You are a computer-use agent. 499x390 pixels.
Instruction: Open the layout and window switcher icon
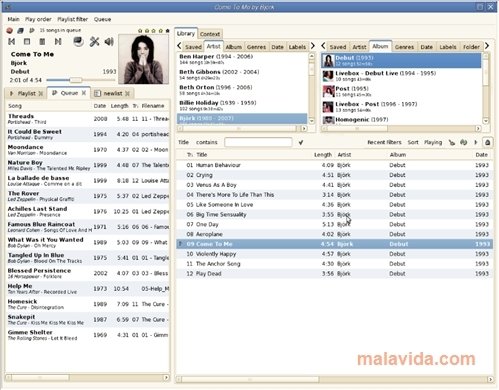tap(78, 42)
